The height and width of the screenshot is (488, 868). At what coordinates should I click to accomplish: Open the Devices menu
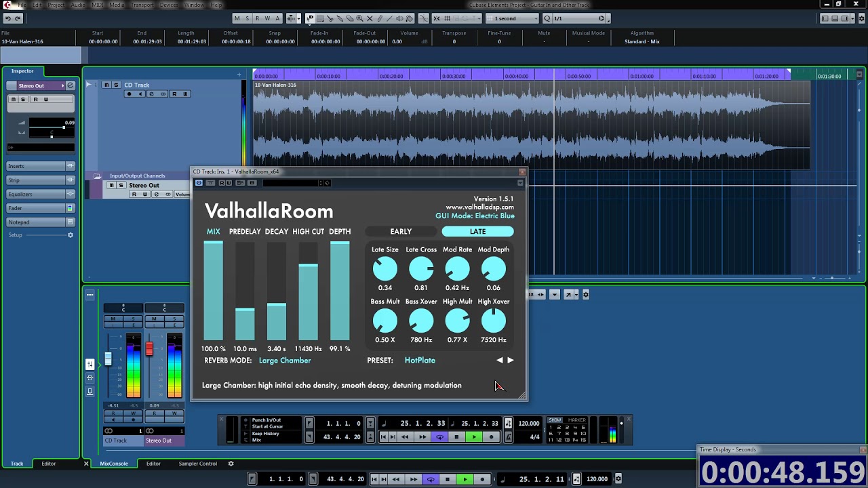[x=169, y=5]
